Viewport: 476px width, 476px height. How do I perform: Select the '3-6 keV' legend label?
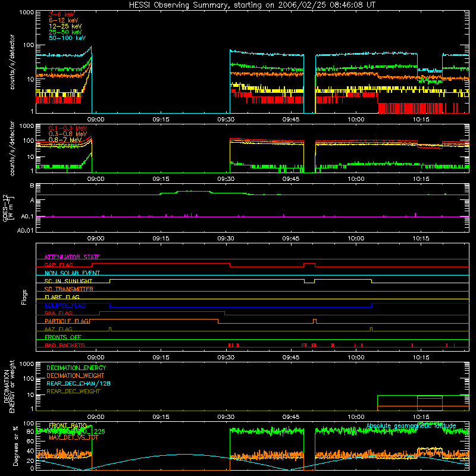click(62, 14)
